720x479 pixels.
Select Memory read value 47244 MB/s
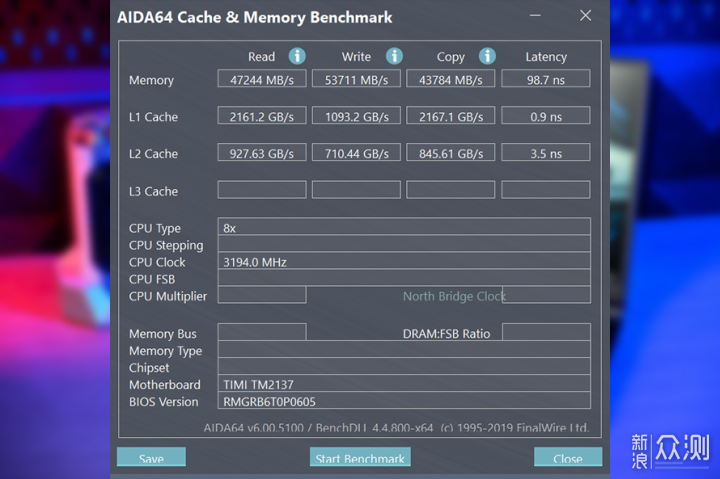[x=262, y=79]
